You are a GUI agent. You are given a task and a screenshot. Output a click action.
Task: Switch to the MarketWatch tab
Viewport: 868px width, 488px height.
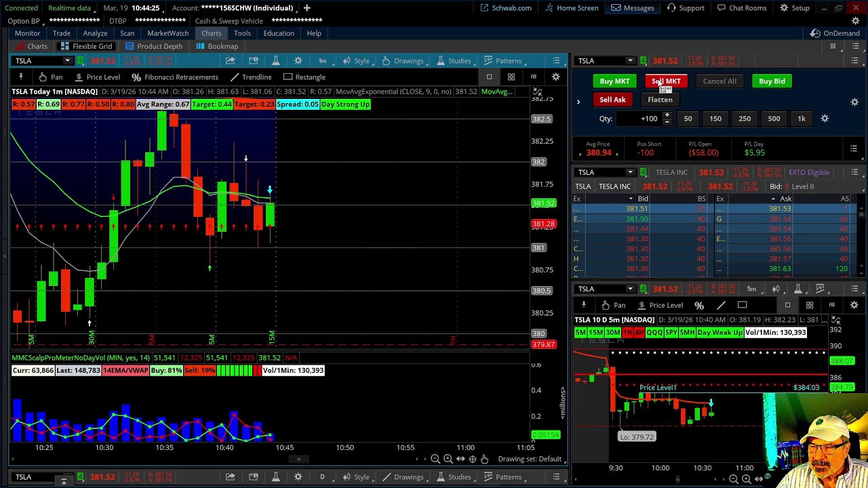click(x=168, y=33)
